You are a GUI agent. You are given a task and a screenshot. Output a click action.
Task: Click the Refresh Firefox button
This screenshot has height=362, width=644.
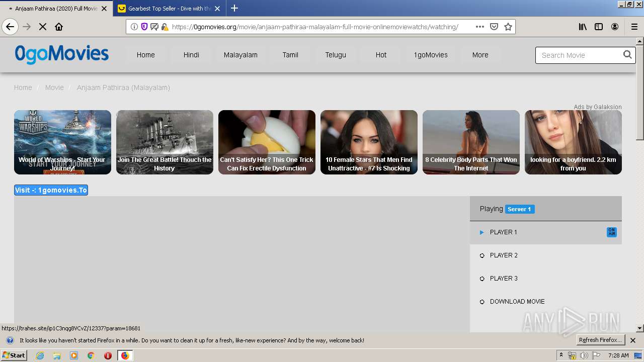[601, 340]
